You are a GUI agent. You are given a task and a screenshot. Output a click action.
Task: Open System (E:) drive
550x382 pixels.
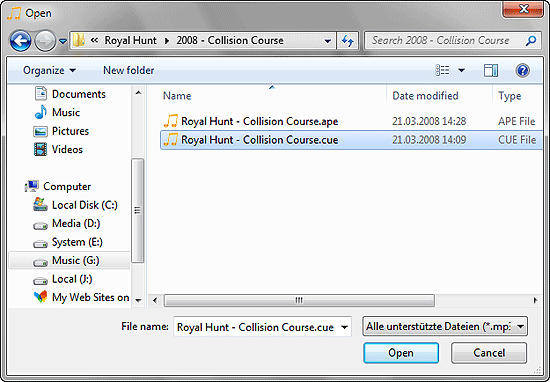(x=77, y=242)
